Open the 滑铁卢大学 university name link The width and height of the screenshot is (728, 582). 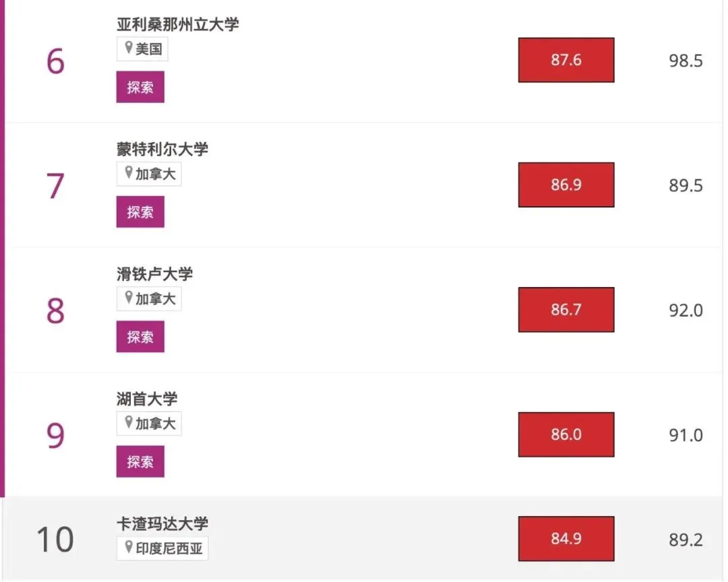155,273
